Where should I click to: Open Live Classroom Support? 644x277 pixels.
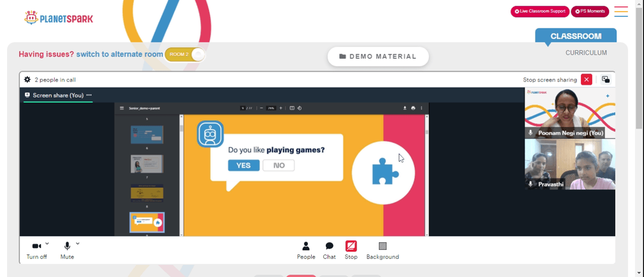tap(540, 12)
